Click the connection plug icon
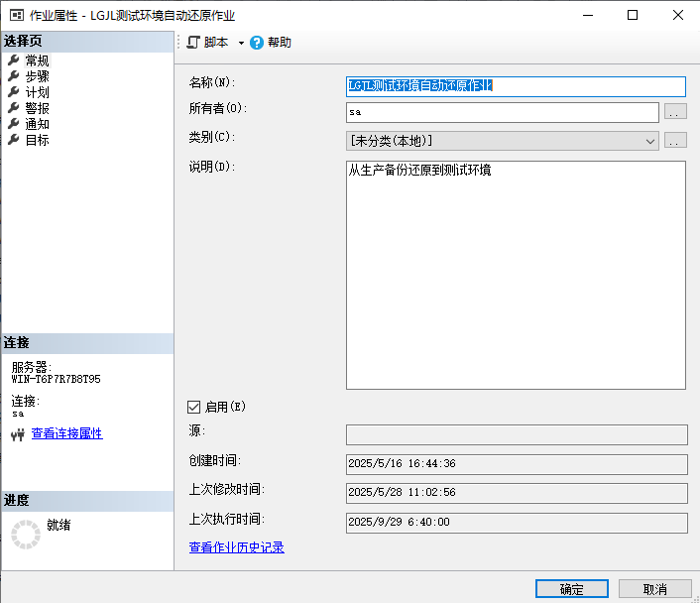 [x=18, y=434]
